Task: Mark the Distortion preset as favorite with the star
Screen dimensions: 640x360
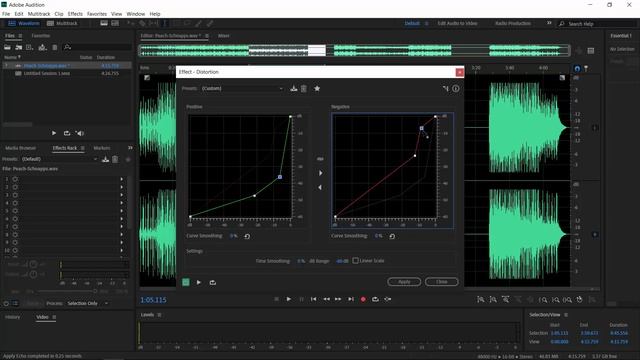Action: coord(317,89)
